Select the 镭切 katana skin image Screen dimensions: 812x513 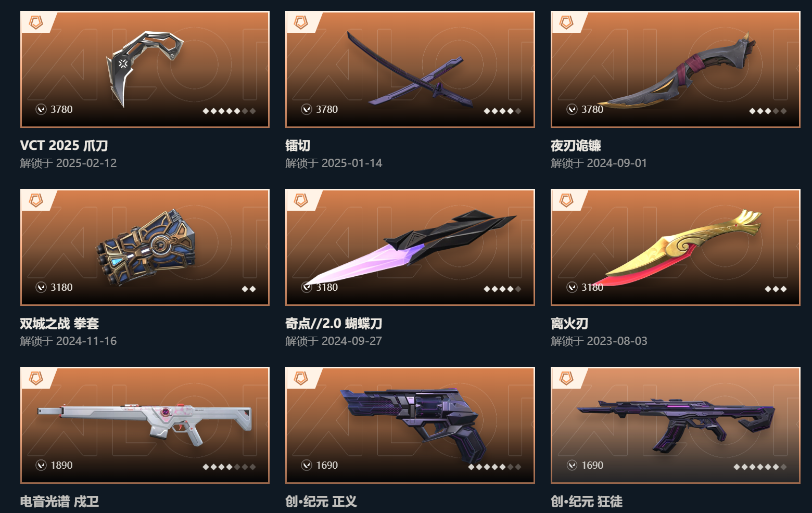[x=410, y=69]
